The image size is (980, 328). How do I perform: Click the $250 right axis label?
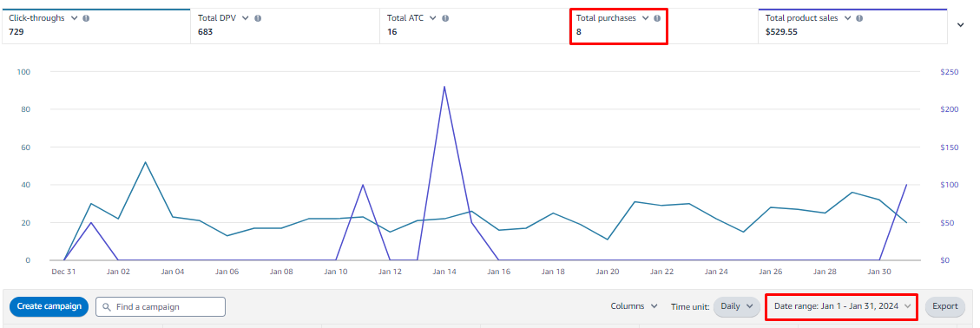pos(949,73)
